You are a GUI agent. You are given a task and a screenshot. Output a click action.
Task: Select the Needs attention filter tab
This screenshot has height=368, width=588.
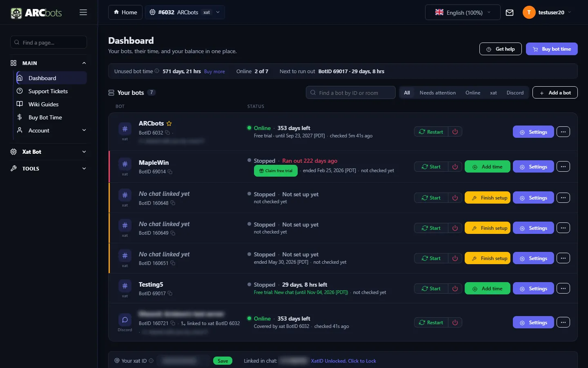click(x=438, y=93)
